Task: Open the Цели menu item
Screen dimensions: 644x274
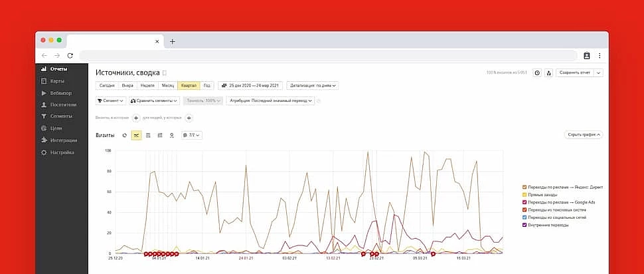Action: point(56,128)
